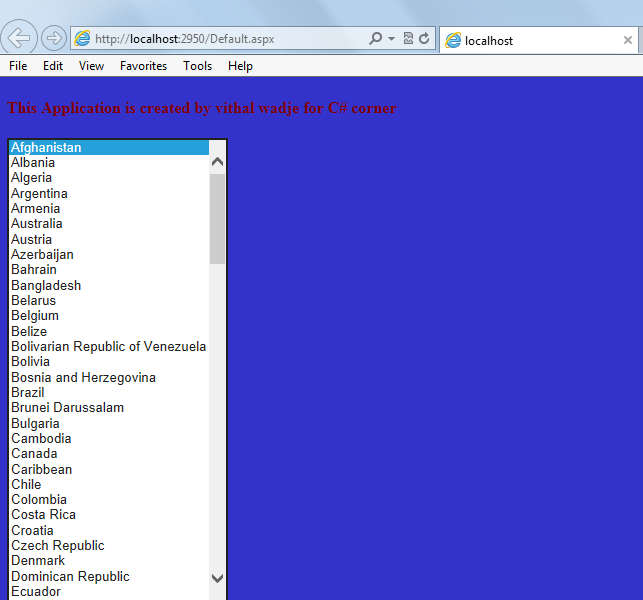Open the Tools menu
The image size is (643, 600).
(x=197, y=66)
